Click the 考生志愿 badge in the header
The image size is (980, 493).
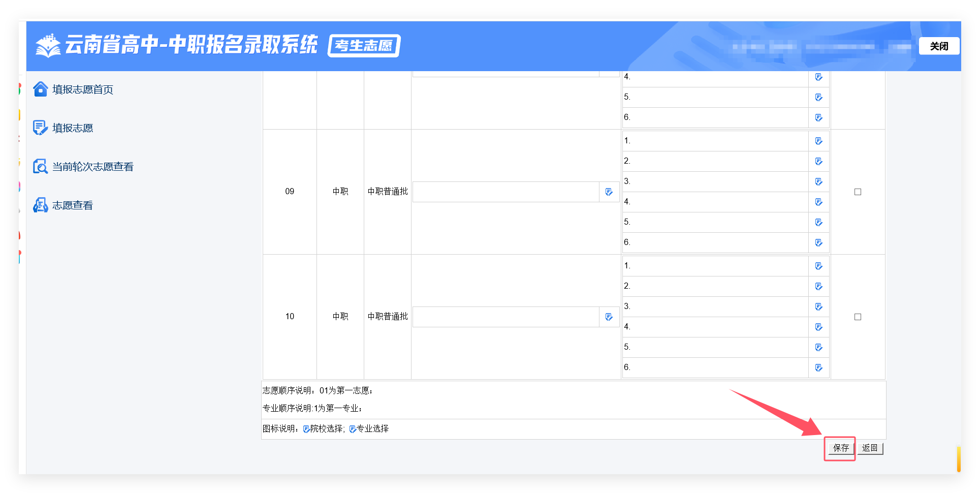(364, 46)
